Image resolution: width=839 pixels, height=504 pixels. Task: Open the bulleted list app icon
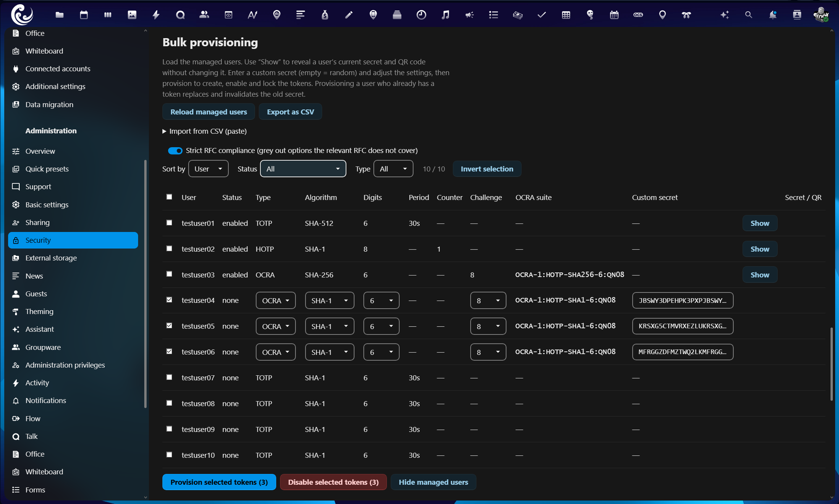[x=494, y=15]
